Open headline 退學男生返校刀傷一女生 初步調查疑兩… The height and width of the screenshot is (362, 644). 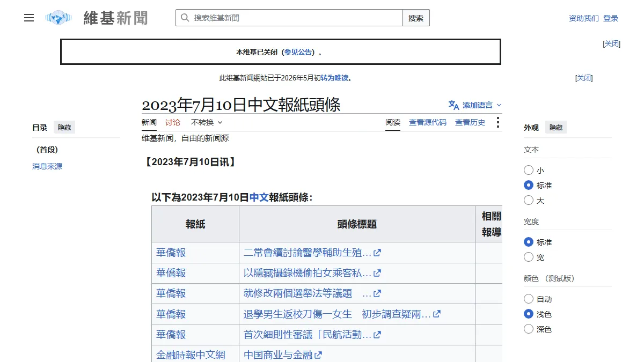tap(337, 314)
